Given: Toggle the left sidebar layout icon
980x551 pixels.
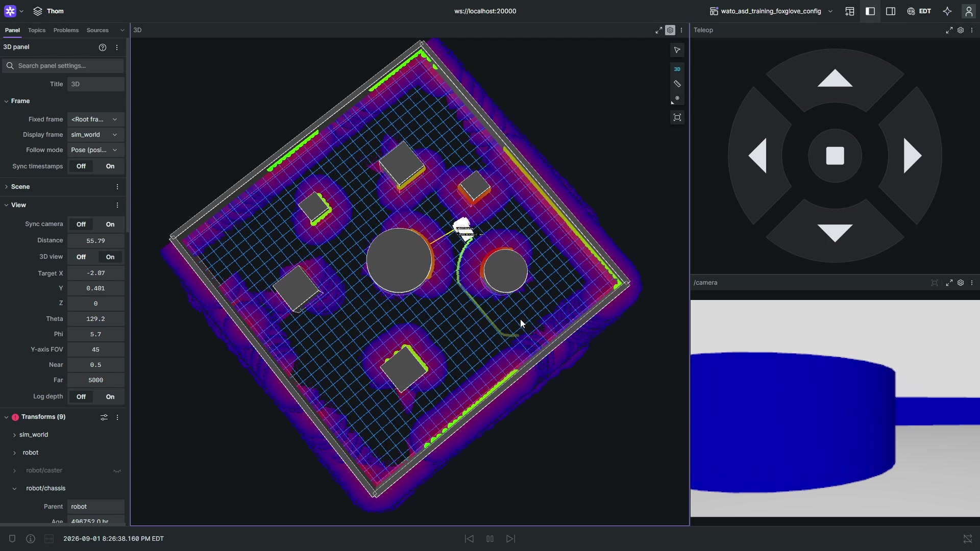Looking at the screenshot, I should 870,11.
